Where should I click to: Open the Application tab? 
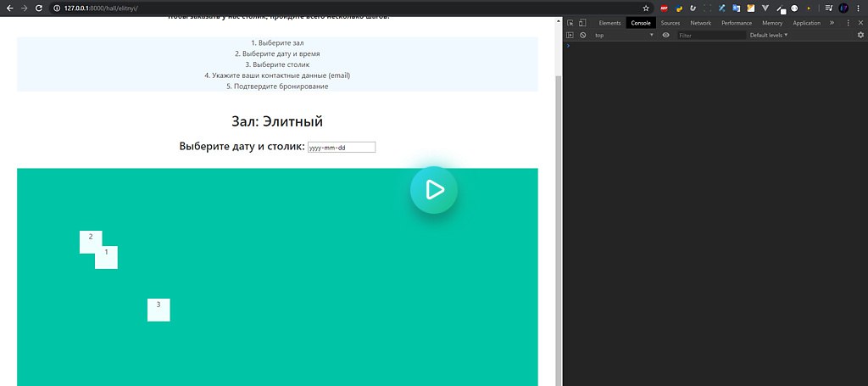807,23
